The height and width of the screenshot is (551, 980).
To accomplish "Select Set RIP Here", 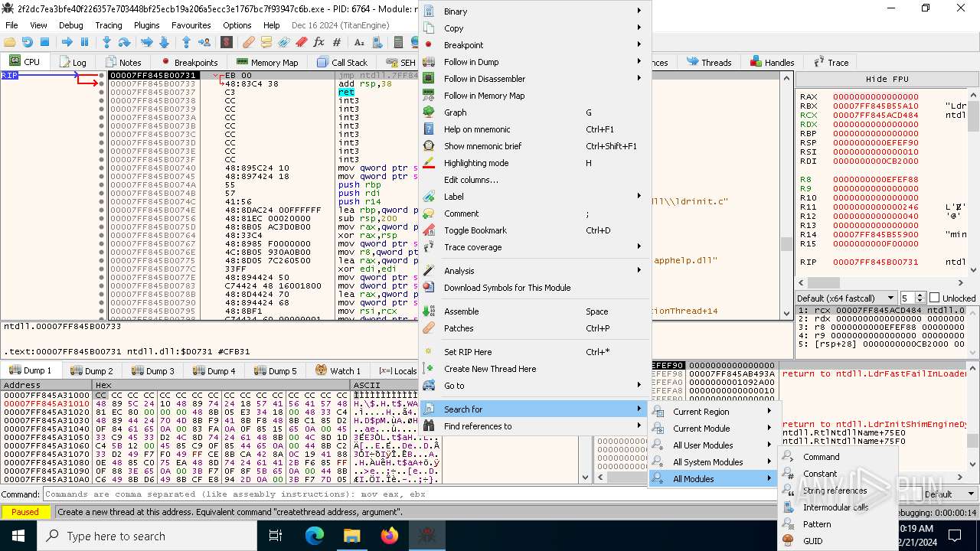I will click(x=535, y=352).
